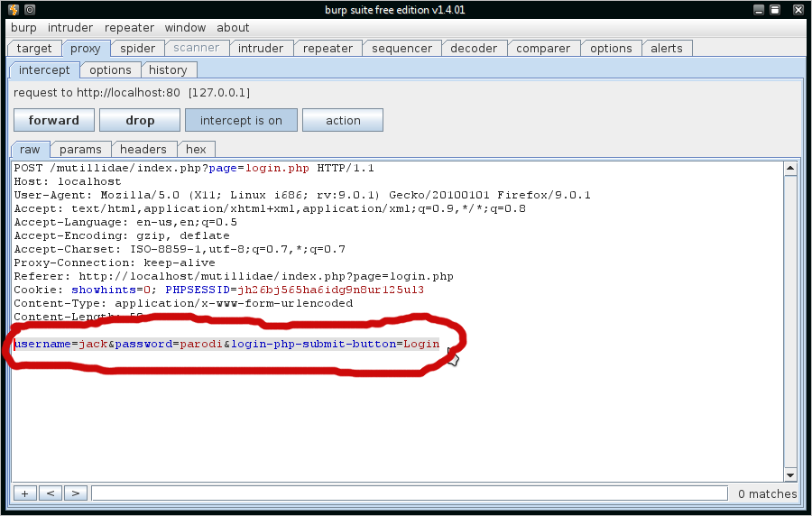
Task: Click the disabled scanner tab
Action: [x=197, y=48]
